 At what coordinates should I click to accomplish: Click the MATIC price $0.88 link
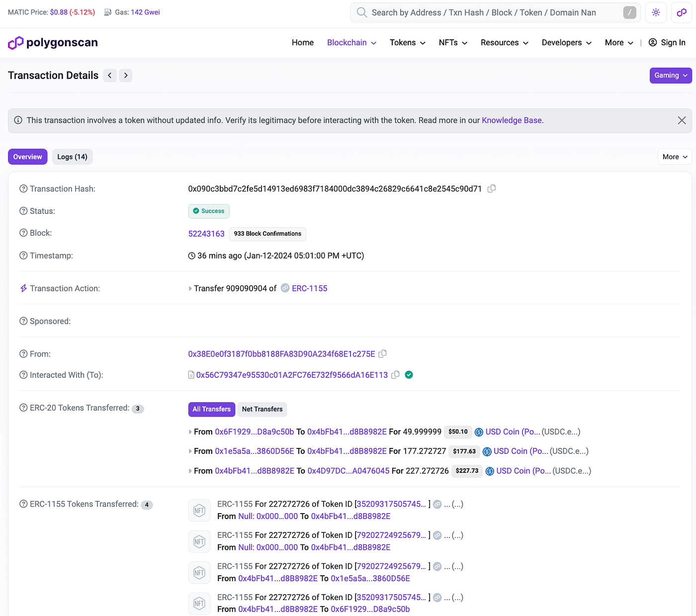pyautogui.click(x=59, y=12)
